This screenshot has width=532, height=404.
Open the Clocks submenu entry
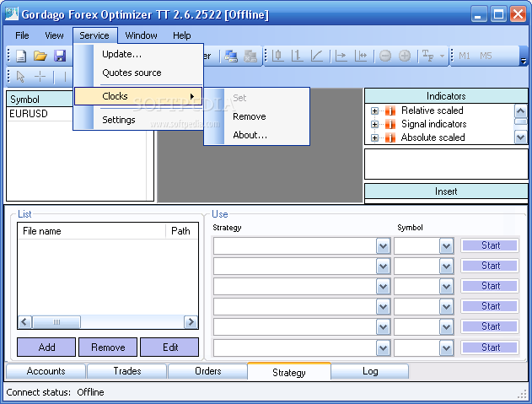[x=138, y=96]
